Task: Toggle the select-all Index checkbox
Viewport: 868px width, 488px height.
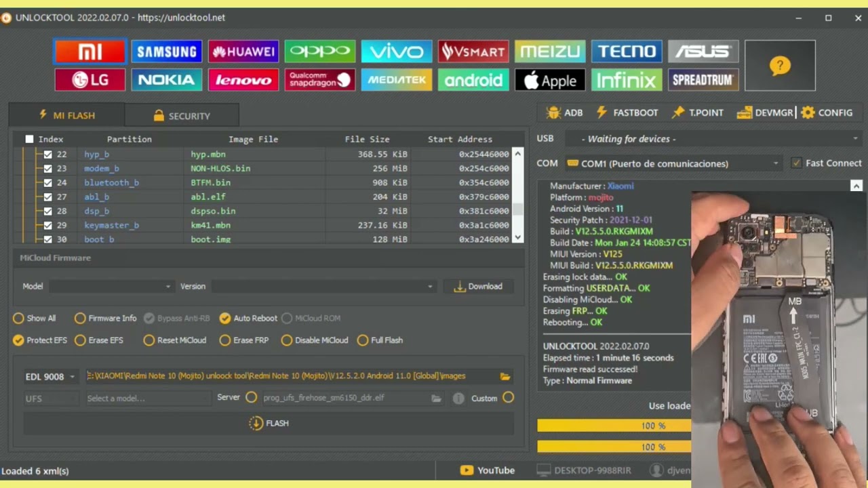Action: pyautogui.click(x=29, y=139)
